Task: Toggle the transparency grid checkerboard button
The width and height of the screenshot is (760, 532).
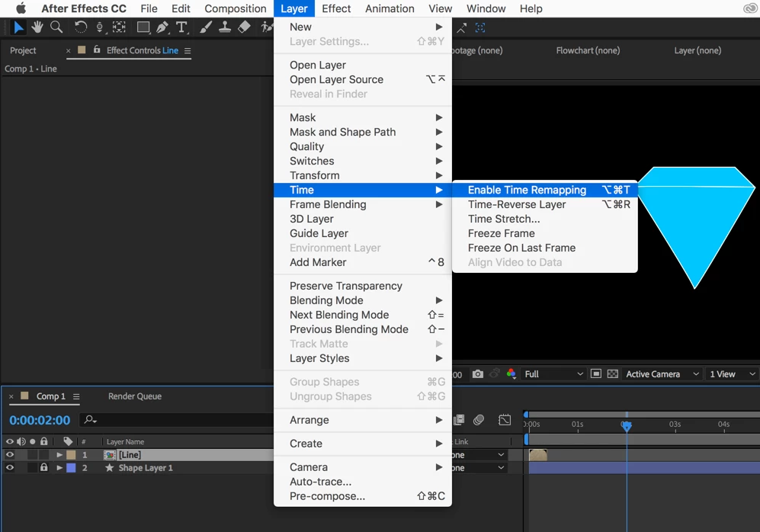Action: pyautogui.click(x=613, y=373)
